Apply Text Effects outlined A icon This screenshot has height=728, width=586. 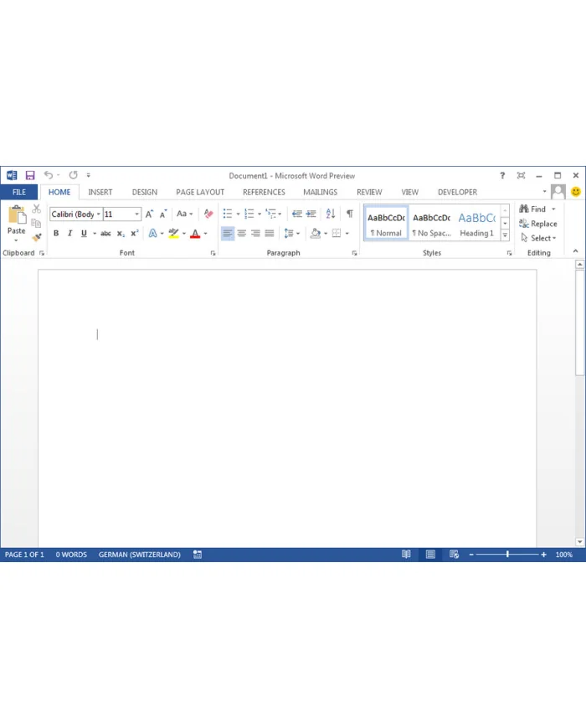[x=152, y=234]
